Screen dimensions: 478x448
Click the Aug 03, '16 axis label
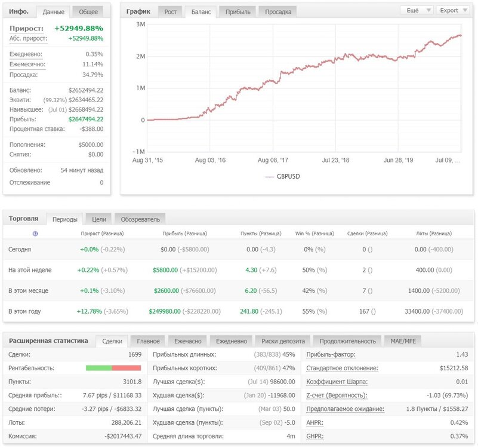tap(210, 160)
